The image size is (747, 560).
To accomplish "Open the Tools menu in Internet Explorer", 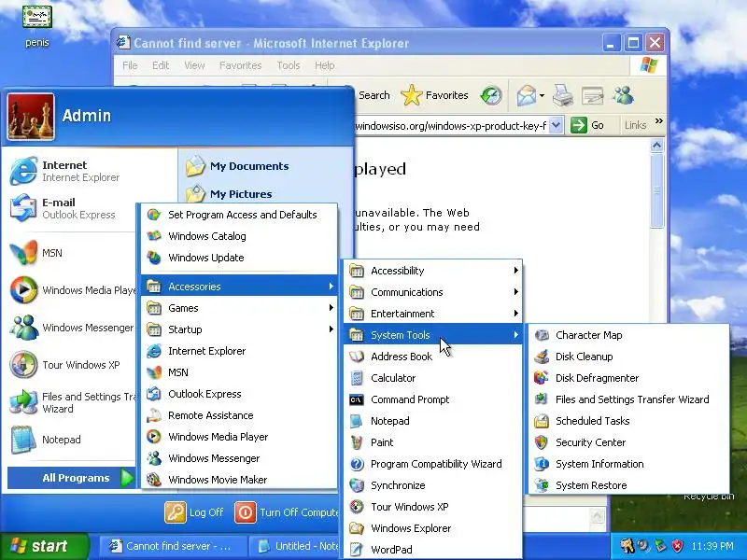I will tap(289, 65).
